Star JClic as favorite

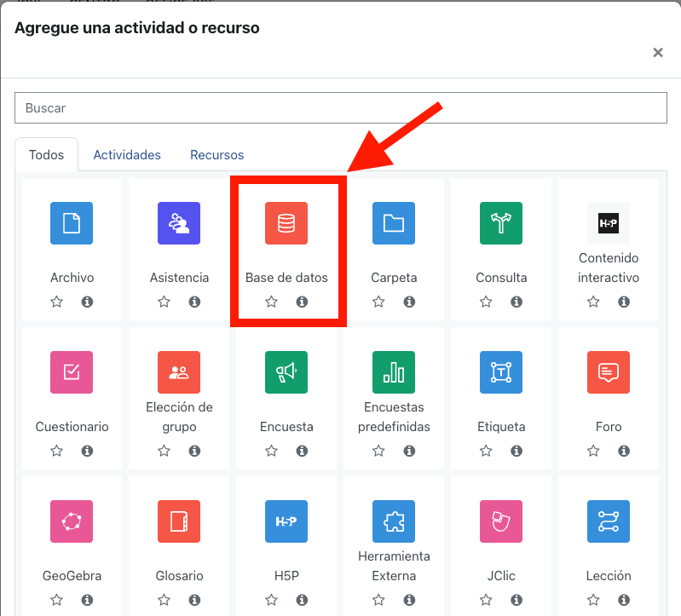click(486, 600)
